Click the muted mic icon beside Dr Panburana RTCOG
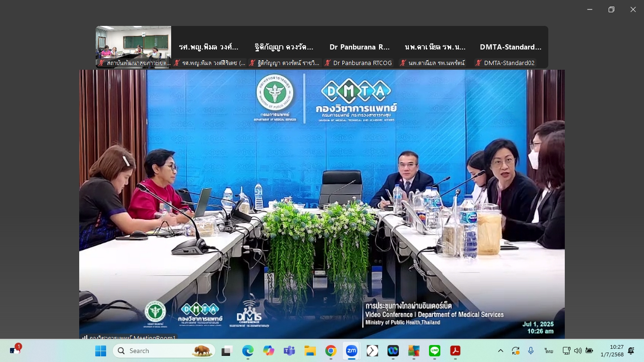The width and height of the screenshot is (644, 362). point(328,63)
